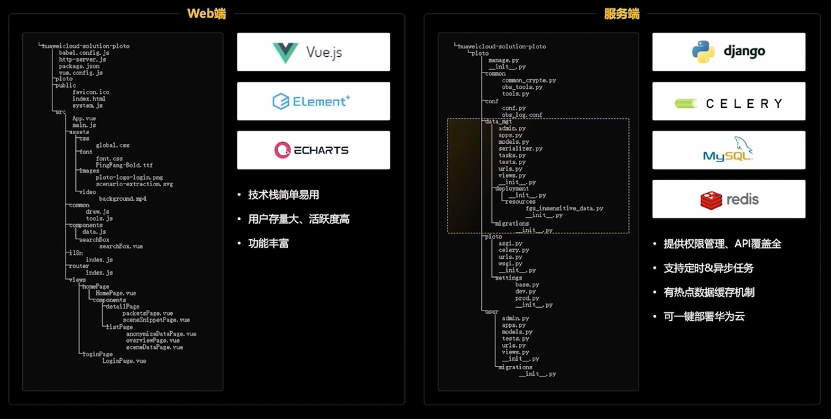The image size is (832, 420).
Task: Click the assets folder node
Action: (x=79, y=132)
